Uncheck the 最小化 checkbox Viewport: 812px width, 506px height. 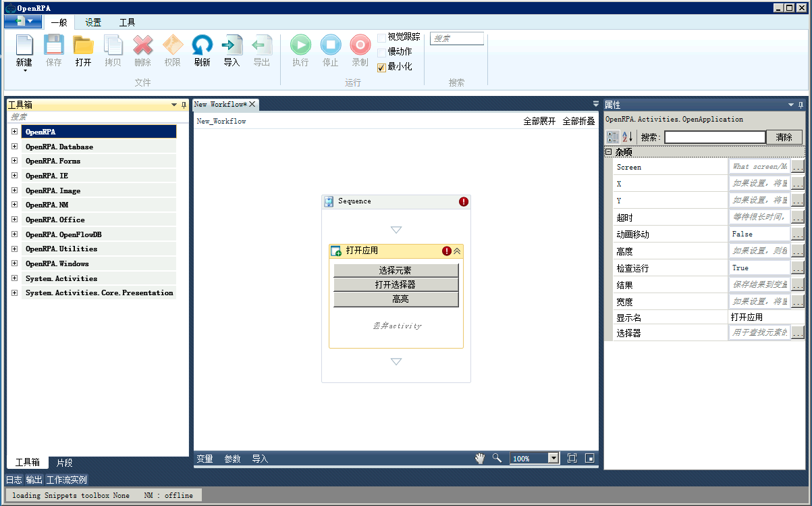click(382, 67)
